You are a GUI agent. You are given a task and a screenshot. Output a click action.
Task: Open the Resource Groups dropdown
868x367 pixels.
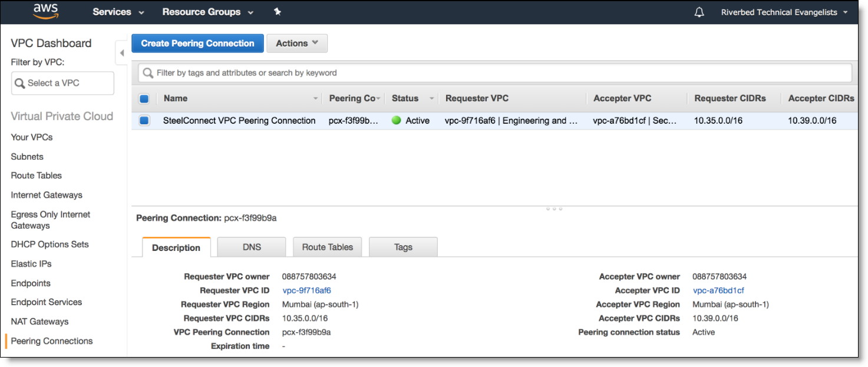(208, 12)
